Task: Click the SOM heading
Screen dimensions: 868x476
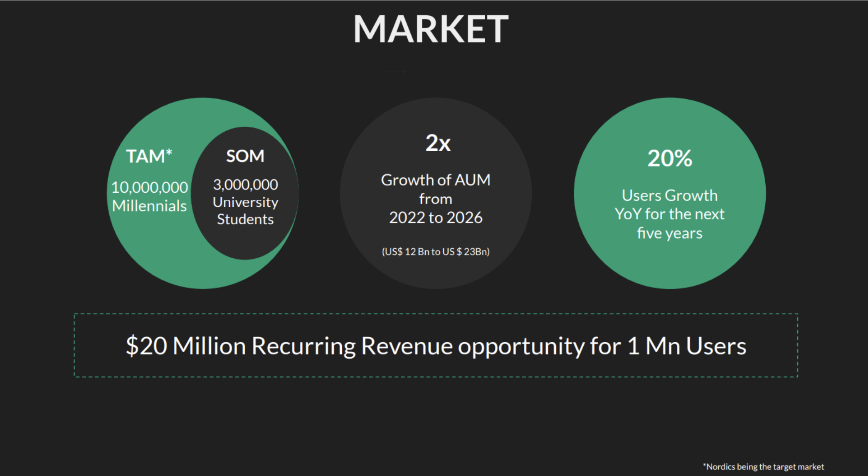Action: tap(245, 156)
